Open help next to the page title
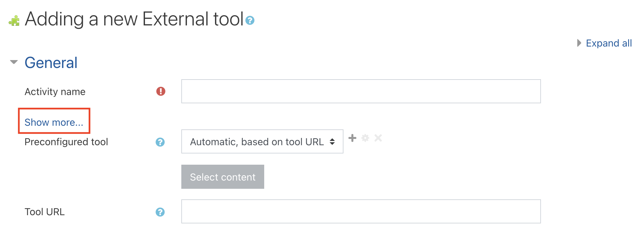This screenshot has height=233, width=644. coord(250,20)
